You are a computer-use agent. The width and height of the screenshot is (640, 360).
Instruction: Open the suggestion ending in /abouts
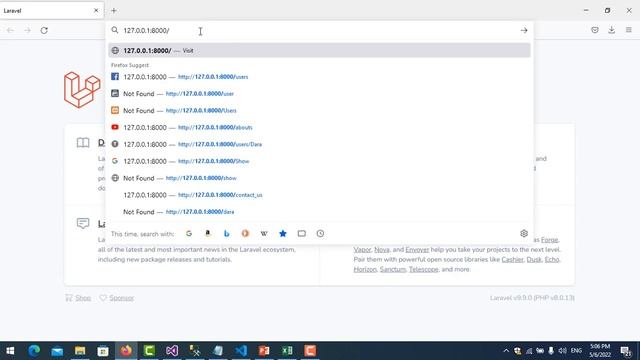tap(319, 127)
